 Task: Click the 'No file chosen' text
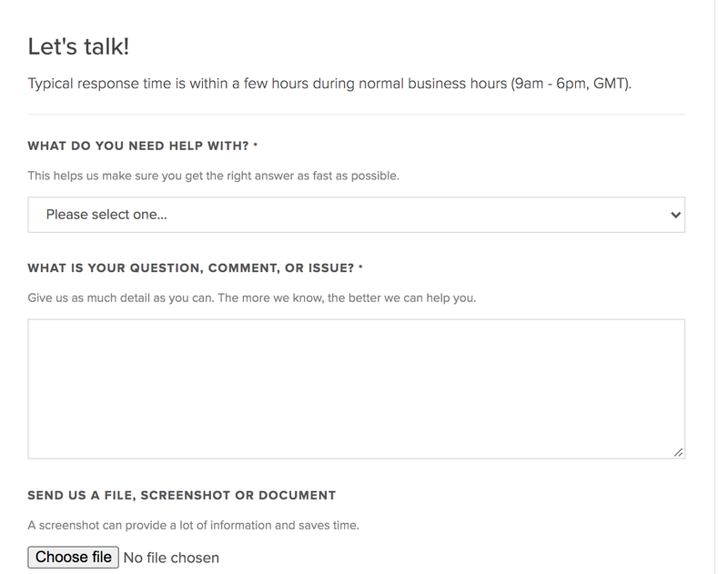tap(171, 558)
